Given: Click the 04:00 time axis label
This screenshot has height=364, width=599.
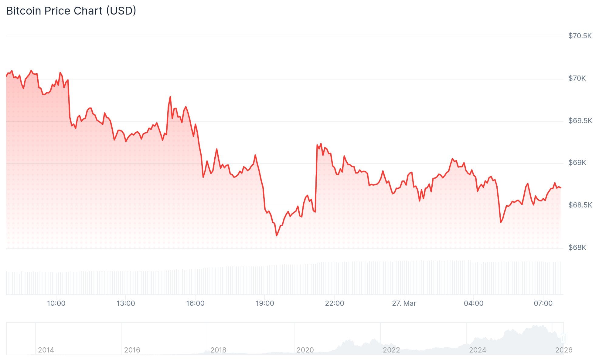Looking at the screenshot, I should (473, 303).
